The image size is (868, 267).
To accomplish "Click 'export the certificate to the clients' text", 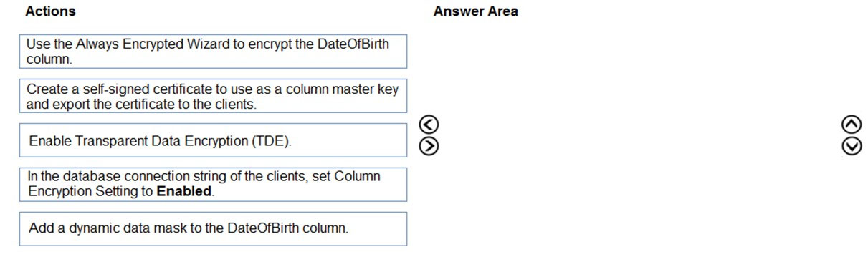I will click(x=153, y=103).
